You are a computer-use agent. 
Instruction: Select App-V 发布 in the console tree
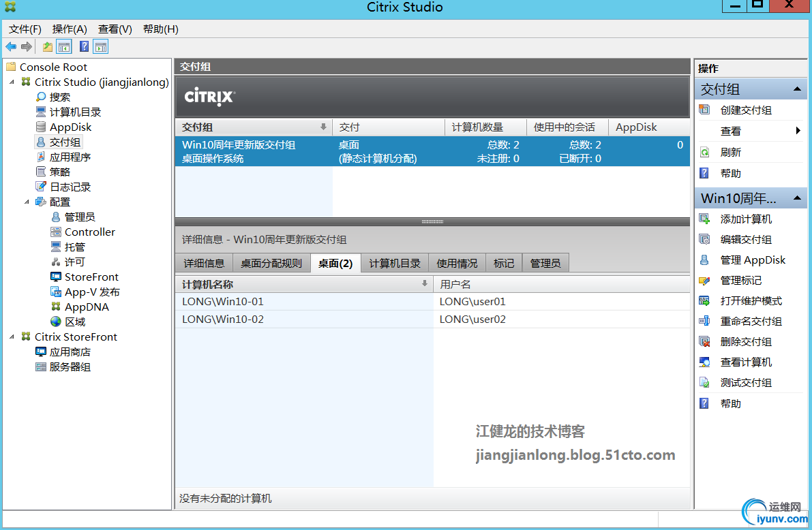pyautogui.click(x=92, y=292)
